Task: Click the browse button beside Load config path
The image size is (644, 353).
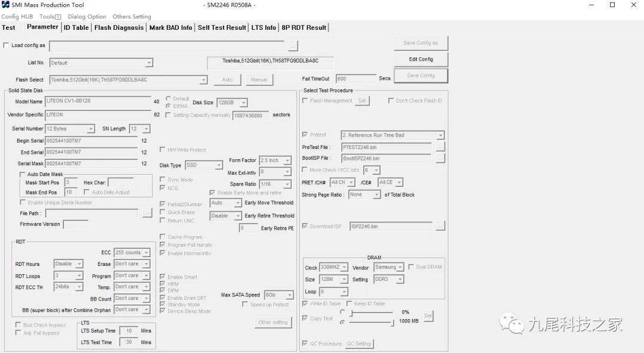Action: pos(292,46)
